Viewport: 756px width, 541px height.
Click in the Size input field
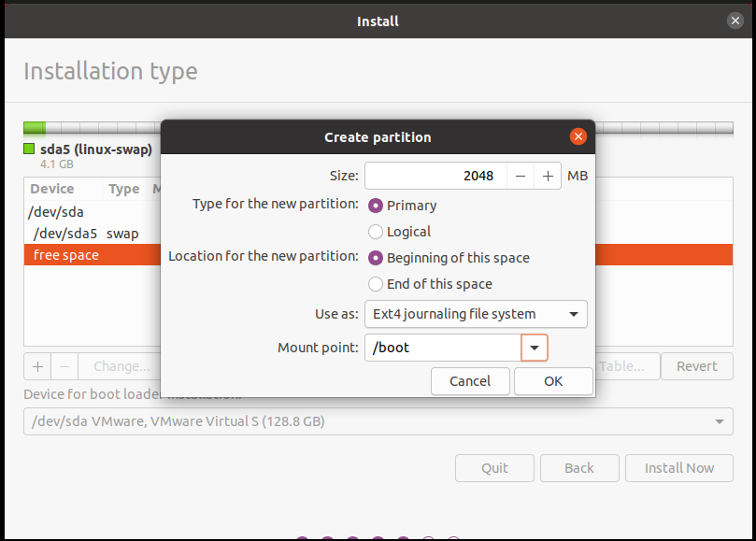point(435,176)
